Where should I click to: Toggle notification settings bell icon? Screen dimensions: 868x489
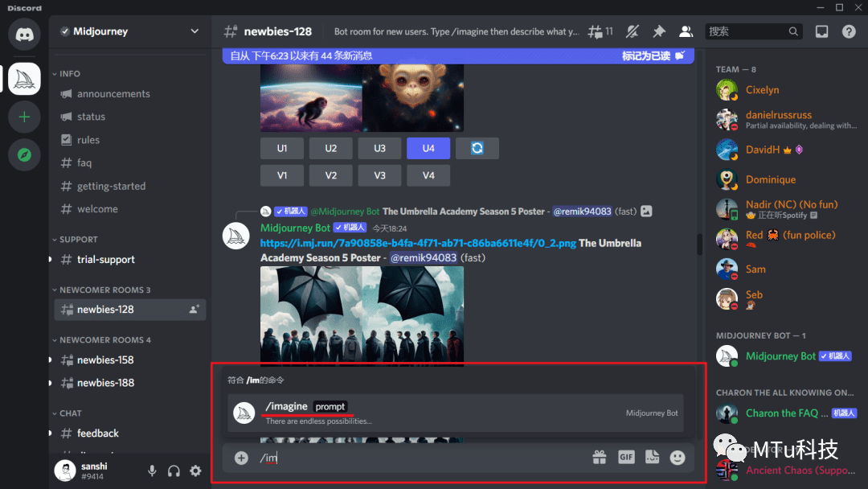click(633, 31)
